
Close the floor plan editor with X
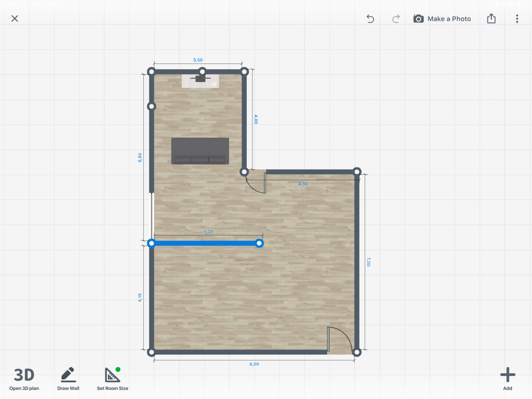[x=15, y=18]
